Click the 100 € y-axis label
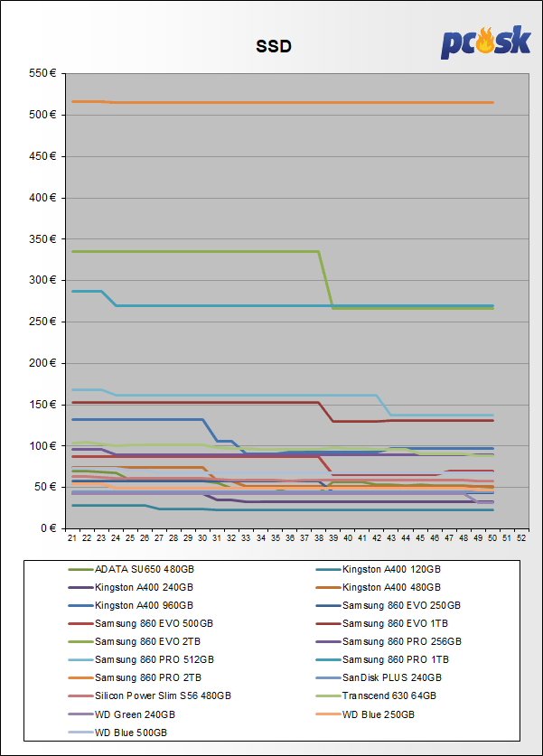 pyautogui.click(x=42, y=446)
